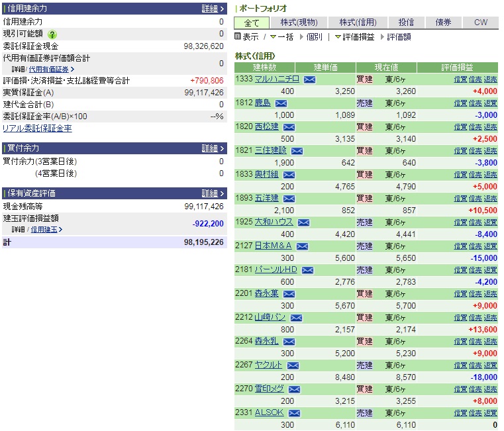Viewport: 504px width, 431px height.
Task: Open the パーソルHD stock link
Action: coord(276,269)
